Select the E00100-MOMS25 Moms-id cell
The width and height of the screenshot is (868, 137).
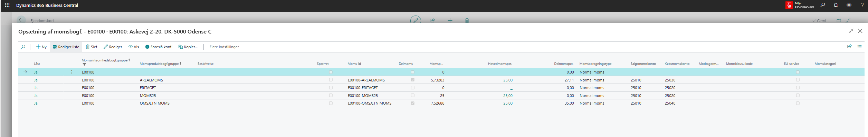(x=363, y=96)
